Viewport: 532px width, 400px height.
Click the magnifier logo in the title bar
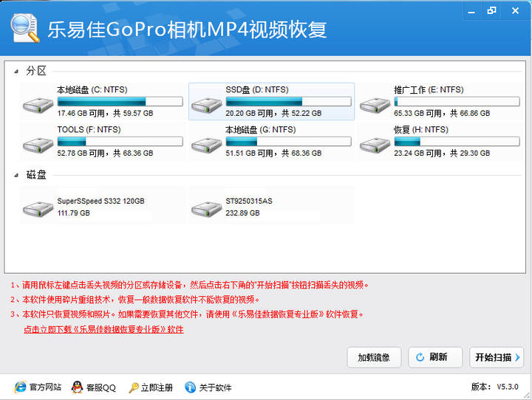(25, 28)
